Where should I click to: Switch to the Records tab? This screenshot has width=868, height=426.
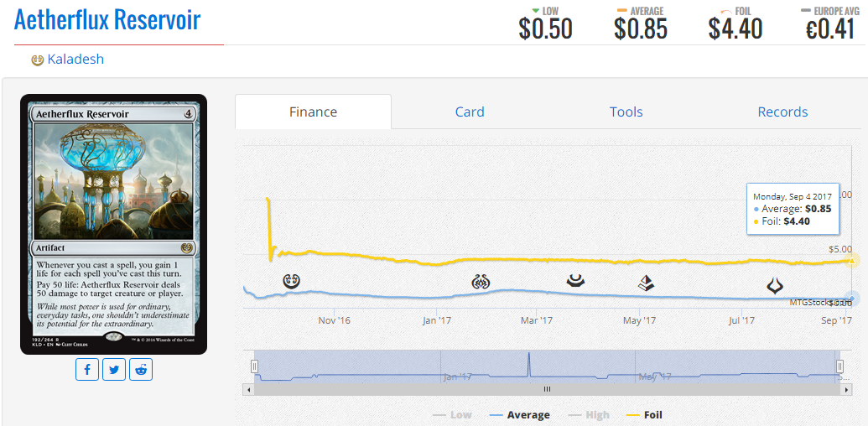(x=782, y=112)
